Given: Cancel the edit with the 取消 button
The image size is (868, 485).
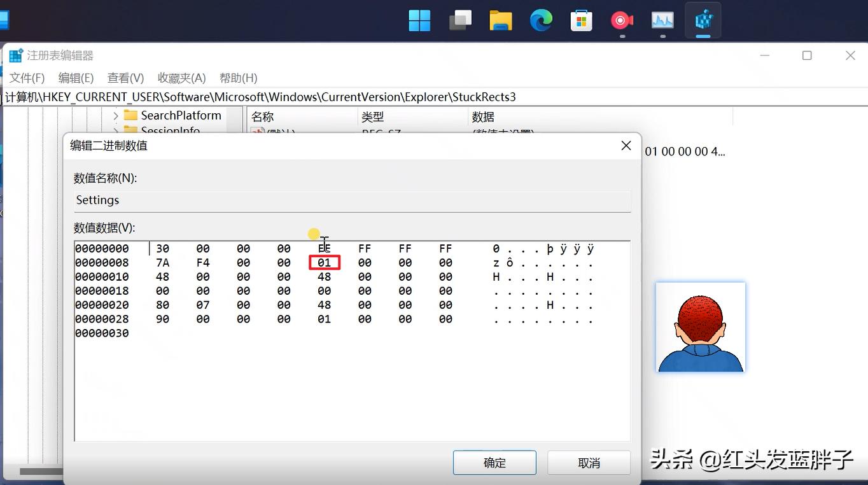Looking at the screenshot, I should click(x=589, y=463).
